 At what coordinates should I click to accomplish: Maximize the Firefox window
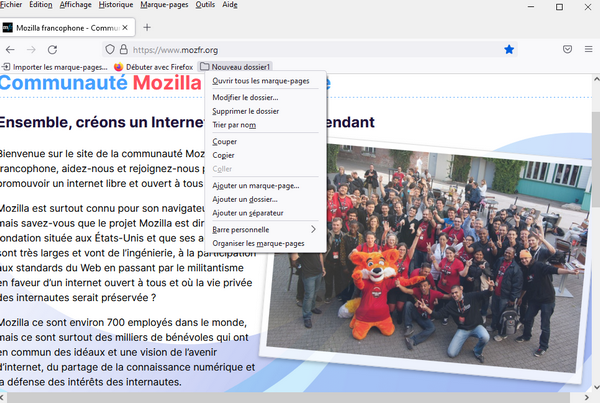pos(559,7)
